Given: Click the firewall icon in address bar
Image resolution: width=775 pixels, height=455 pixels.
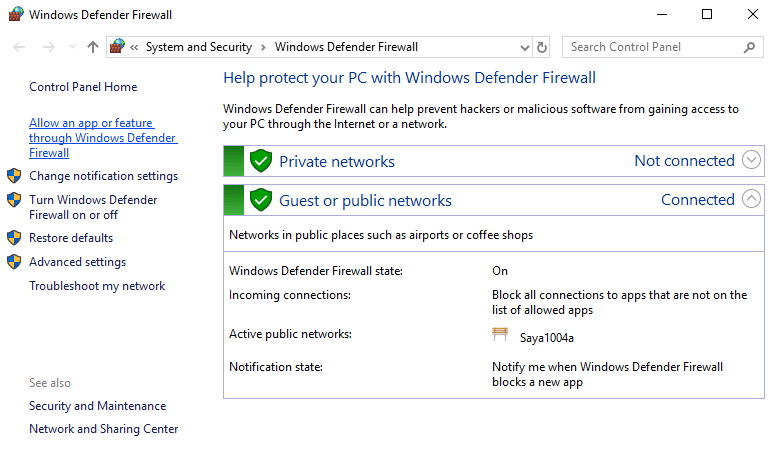Looking at the screenshot, I should pyautogui.click(x=117, y=46).
